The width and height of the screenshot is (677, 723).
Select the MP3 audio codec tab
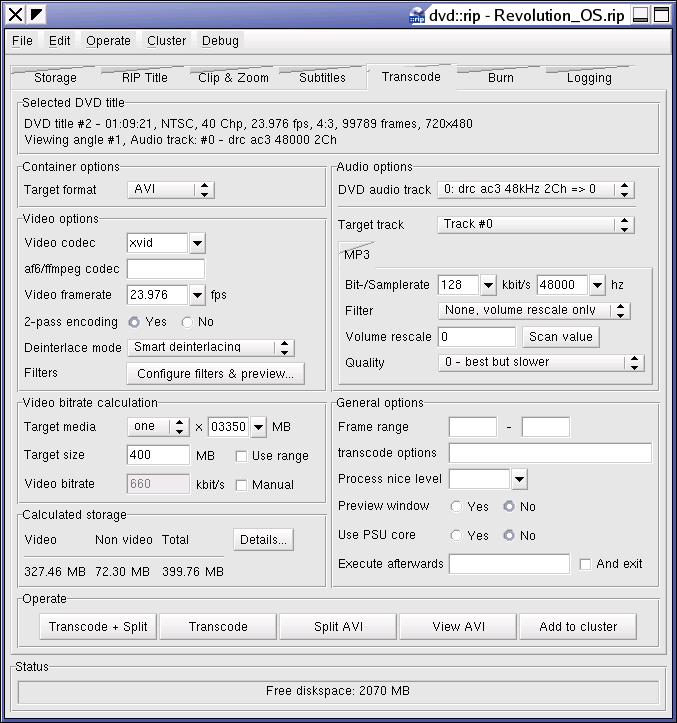(357, 255)
